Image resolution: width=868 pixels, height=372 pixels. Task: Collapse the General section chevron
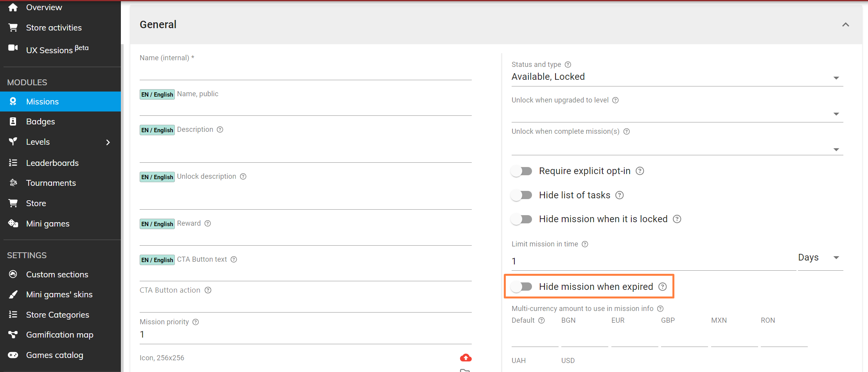(845, 25)
